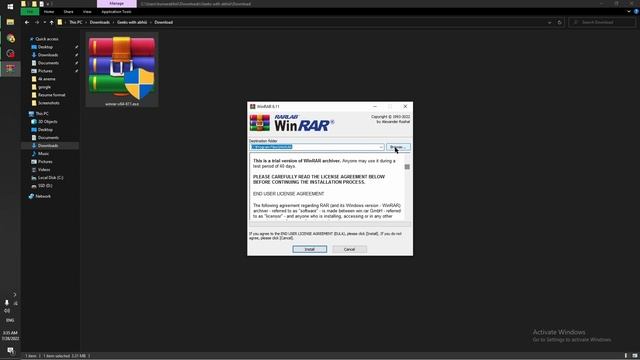Viewport: 640px width, 360px height.
Task: Select the winrar exe file thumbnail
Action: (x=122, y=70)
